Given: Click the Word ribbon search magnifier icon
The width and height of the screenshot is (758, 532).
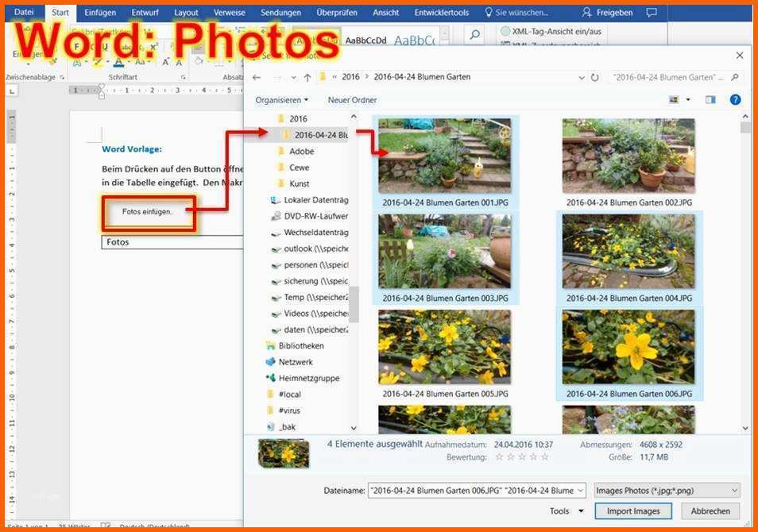Looking at the screenshot, I should 474,34.
